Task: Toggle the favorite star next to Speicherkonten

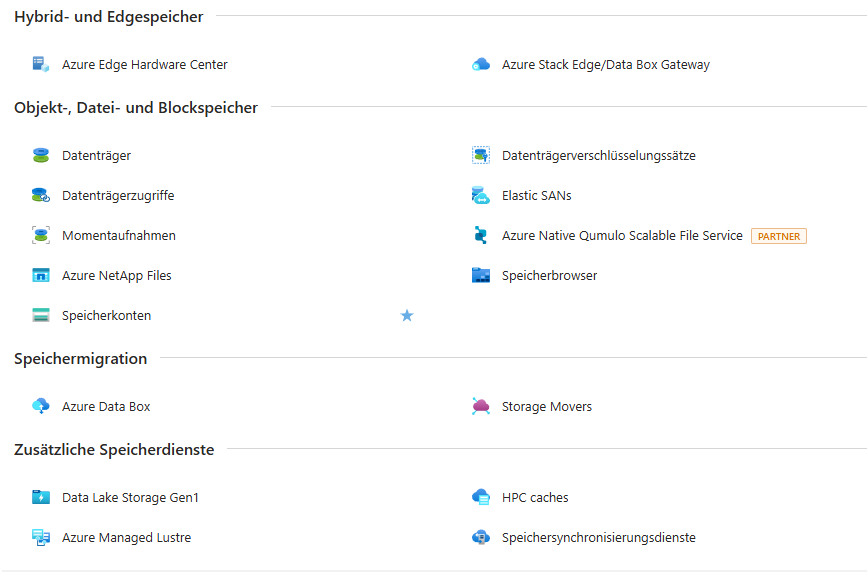Action: [x=407, y=315]
